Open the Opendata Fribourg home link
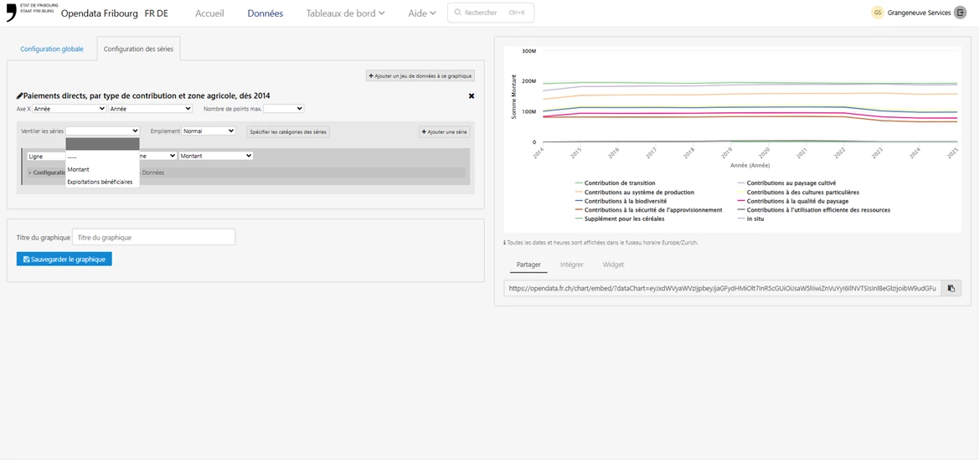The image size is (980, 463). pos(100,13)
